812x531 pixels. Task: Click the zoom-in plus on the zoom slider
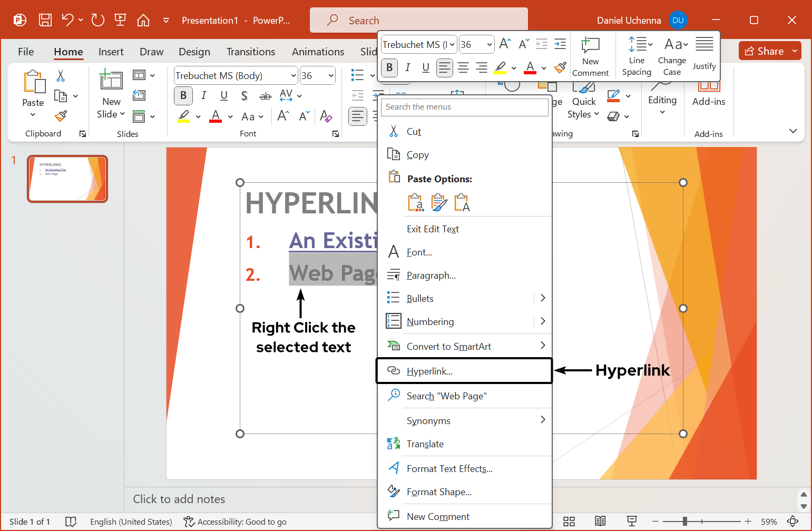748,522
